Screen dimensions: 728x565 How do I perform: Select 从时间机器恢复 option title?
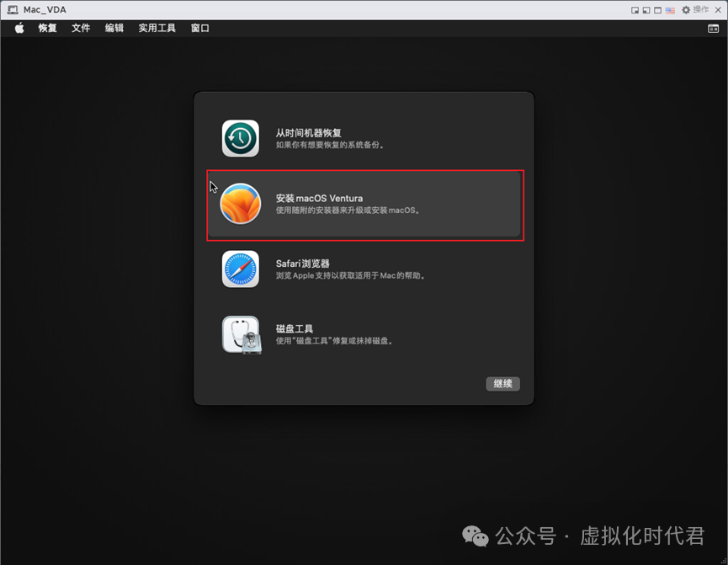click(x=308, y=133)
